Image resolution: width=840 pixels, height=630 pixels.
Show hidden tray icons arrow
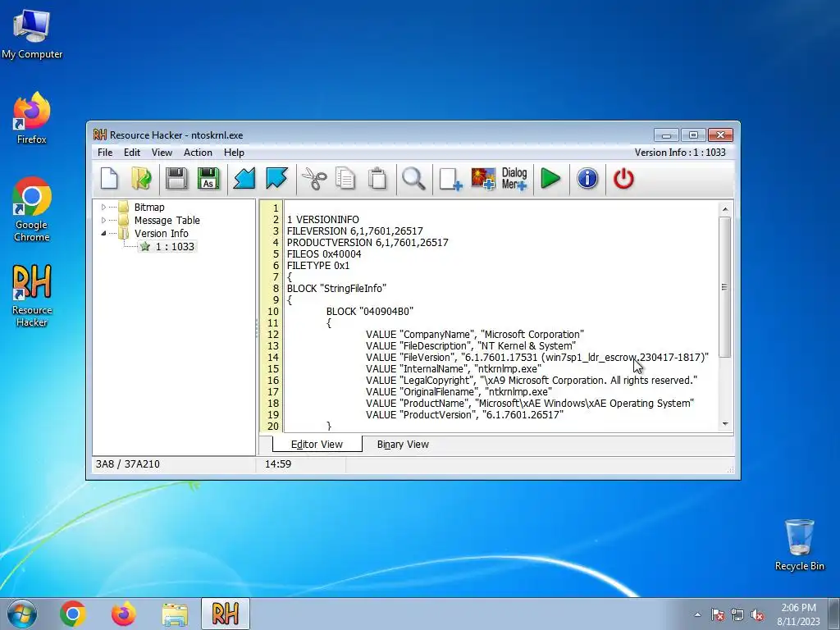pyautogui.click(x=697, y=614)
